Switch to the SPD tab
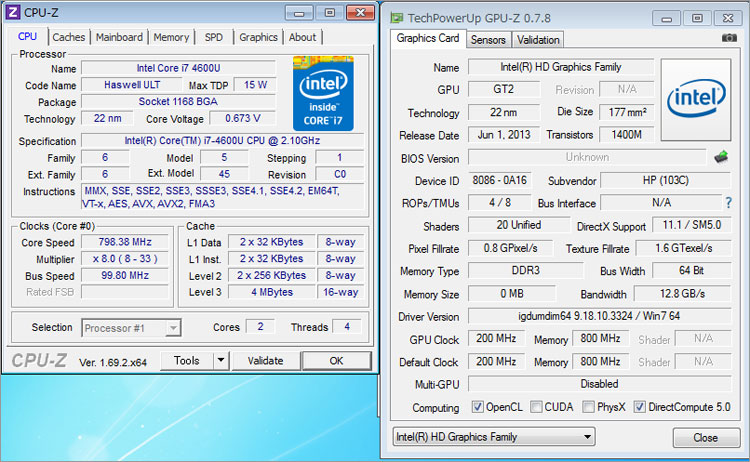The height and width of the screenshot is (462, 750). tap(213, 37)
